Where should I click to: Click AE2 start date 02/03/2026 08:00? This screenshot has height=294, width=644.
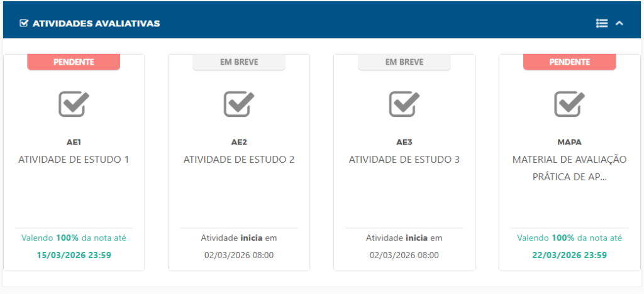tap(239, 255)
